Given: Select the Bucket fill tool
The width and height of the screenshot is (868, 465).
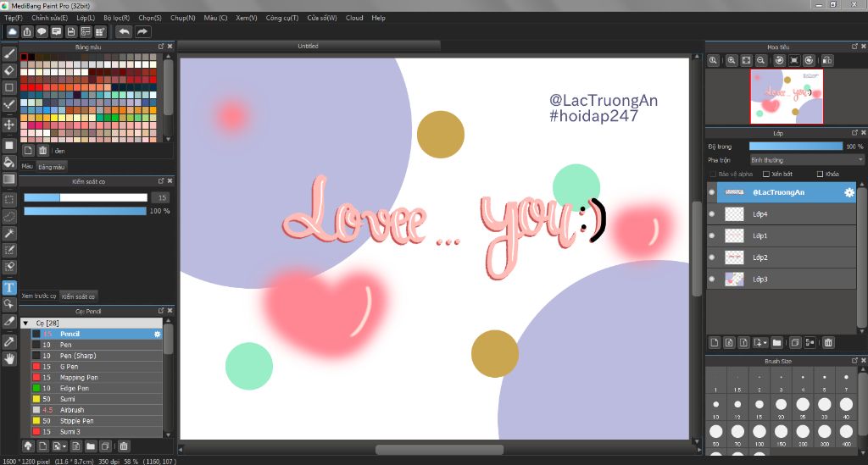Looking at the screenshot, I should (x=8, y=162).
